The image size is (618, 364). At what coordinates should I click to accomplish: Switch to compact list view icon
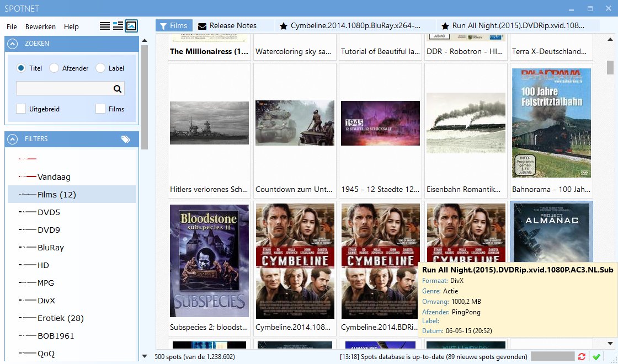click(x=105, y=26)
